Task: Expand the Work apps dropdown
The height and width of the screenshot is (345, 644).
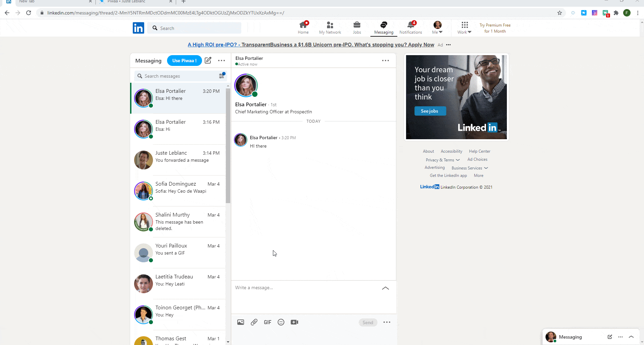Action: click(465, 28)
